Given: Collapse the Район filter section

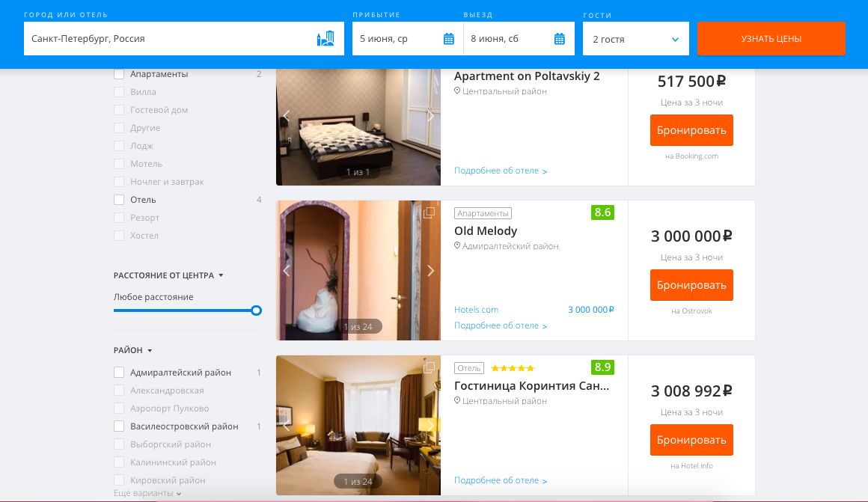Looking at the screenshot, I should [132, 350].
